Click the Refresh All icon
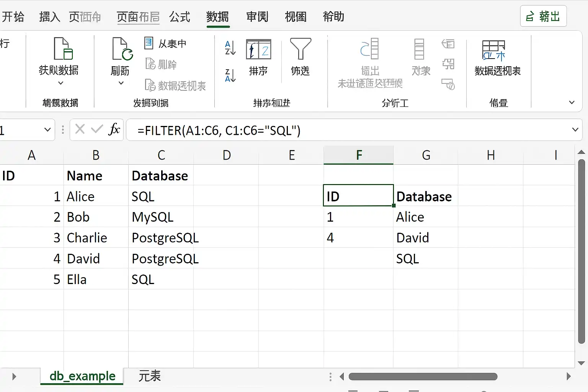Screen dimensions: 588x392 tap(122, 49)
